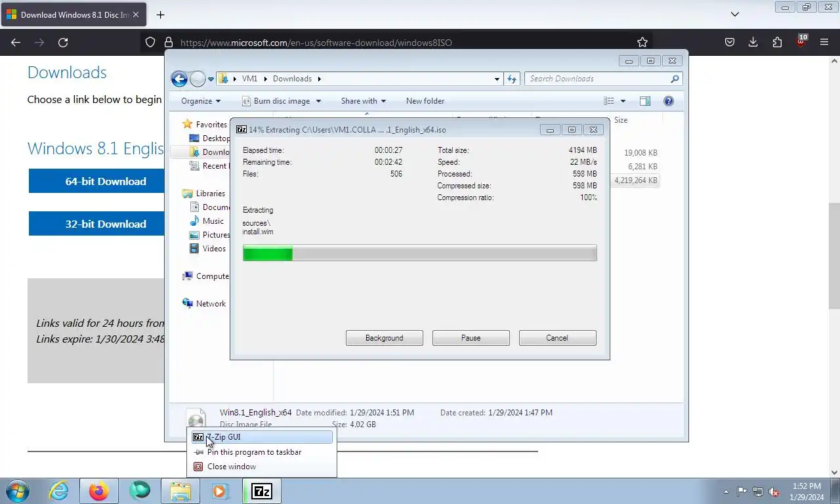This screenshot has width=840, height=504.
Task: Click Downloads in Explorer address path
Action: tap(292, 79)
